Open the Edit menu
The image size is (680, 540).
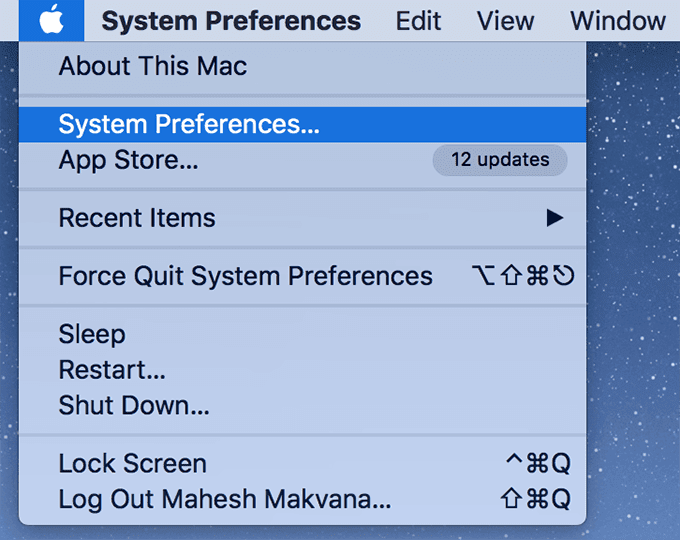point(418,20)
